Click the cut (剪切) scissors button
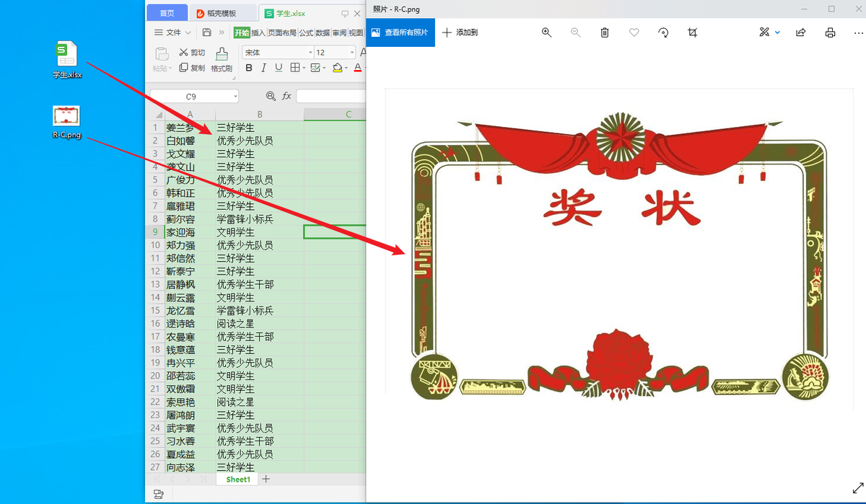Viewport: 866px width, 504px height. coord(192,53)
